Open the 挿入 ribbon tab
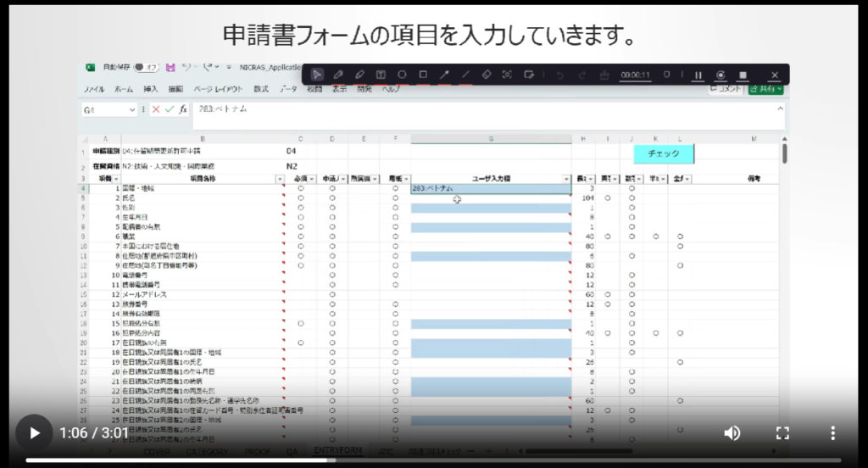The width and height of the screenshot is (868, 468). 151,88
